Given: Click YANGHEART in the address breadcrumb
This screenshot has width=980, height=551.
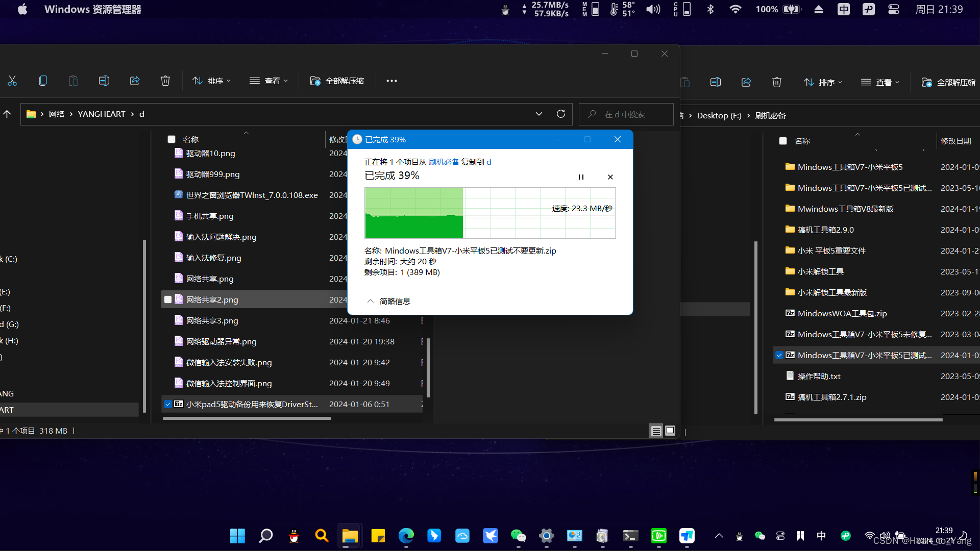Looking at the screenshot, I should [x=102, y=114].
